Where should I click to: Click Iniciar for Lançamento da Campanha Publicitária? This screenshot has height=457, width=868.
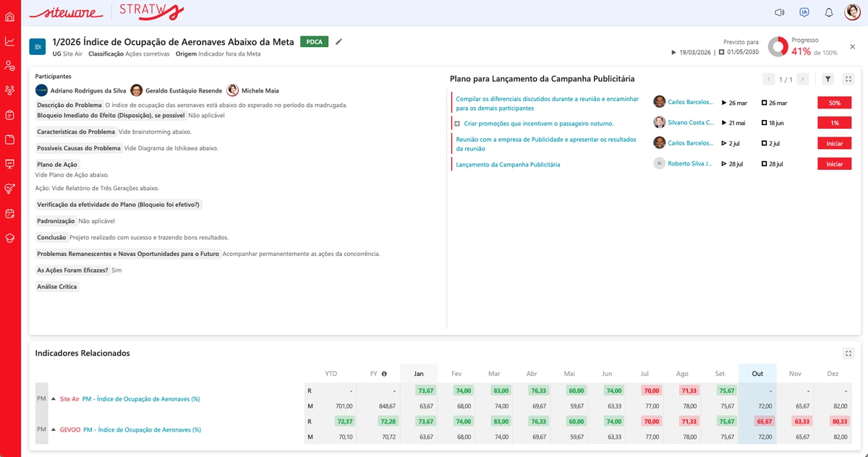(835, 164)
